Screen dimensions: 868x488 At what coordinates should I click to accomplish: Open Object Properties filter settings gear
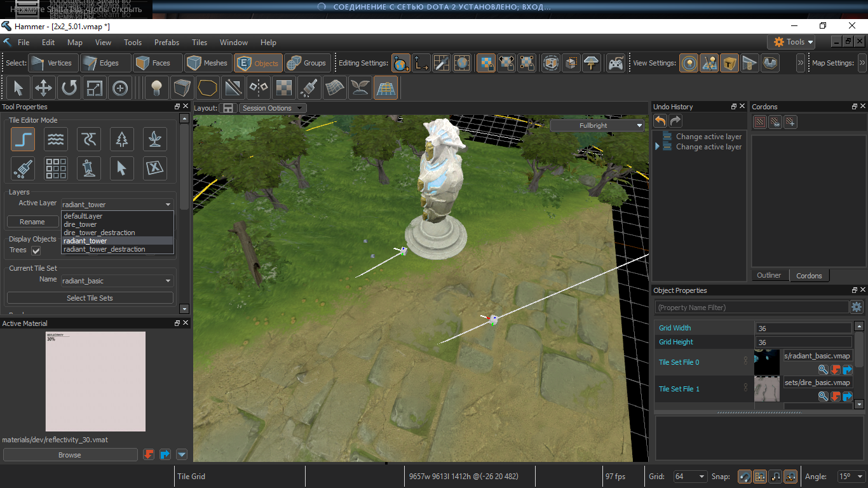click(x=857, y=308)
